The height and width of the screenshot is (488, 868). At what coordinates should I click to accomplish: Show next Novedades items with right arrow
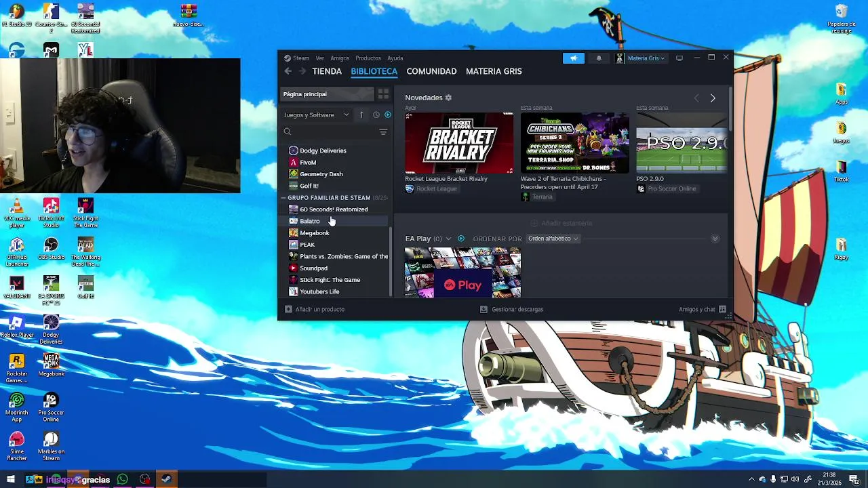pyautogui.click(x=713, y=98)
